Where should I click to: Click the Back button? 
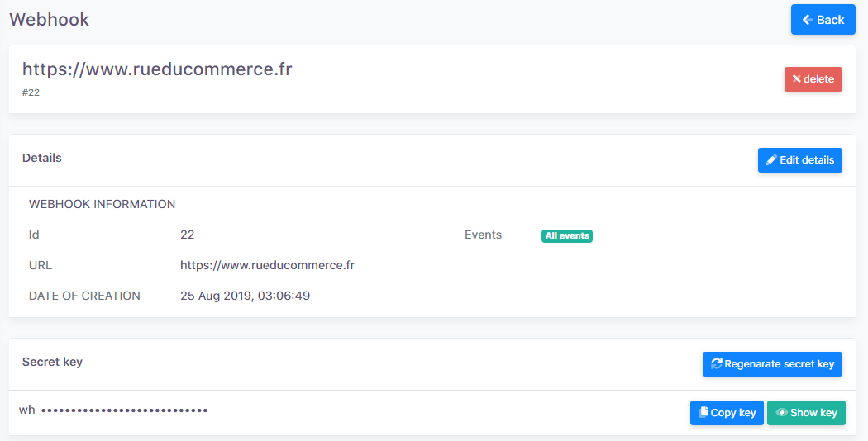click(x=823, y=19)
